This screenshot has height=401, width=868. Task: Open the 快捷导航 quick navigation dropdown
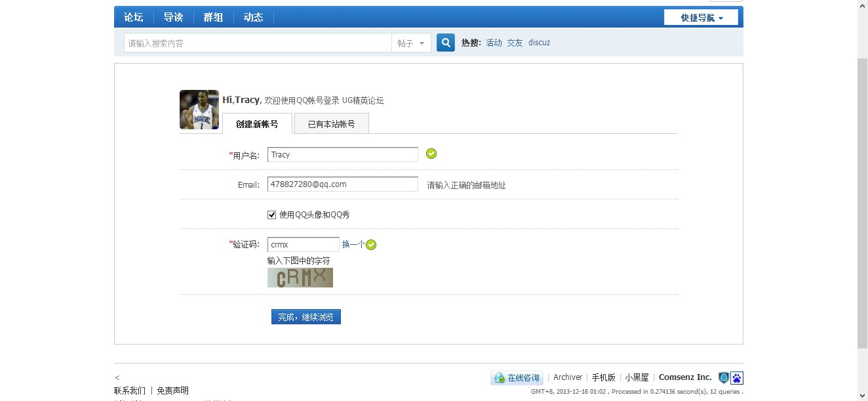click(701, 18)
